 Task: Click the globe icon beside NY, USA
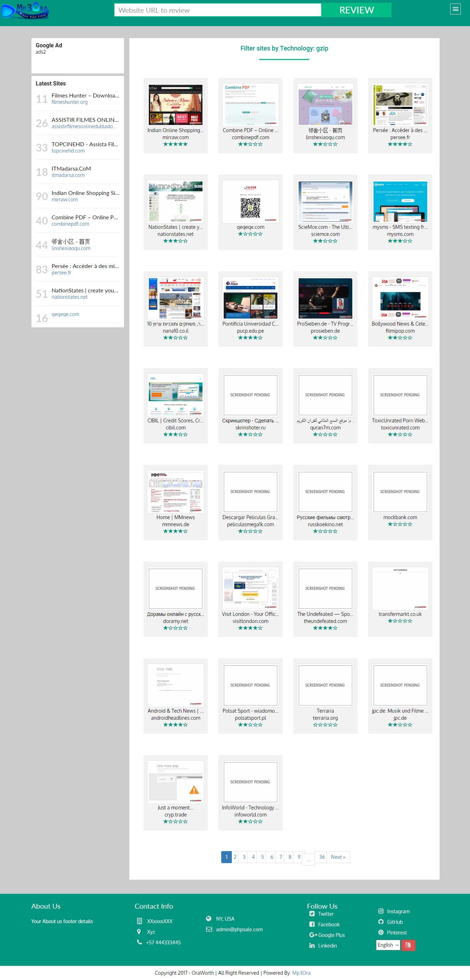tap(208, 918)
